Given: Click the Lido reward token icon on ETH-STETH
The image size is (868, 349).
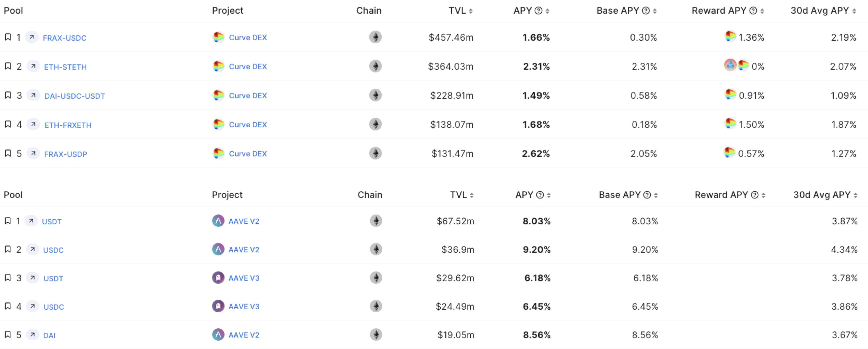Looking at the screenshot, I should click(x=730, y=65).
